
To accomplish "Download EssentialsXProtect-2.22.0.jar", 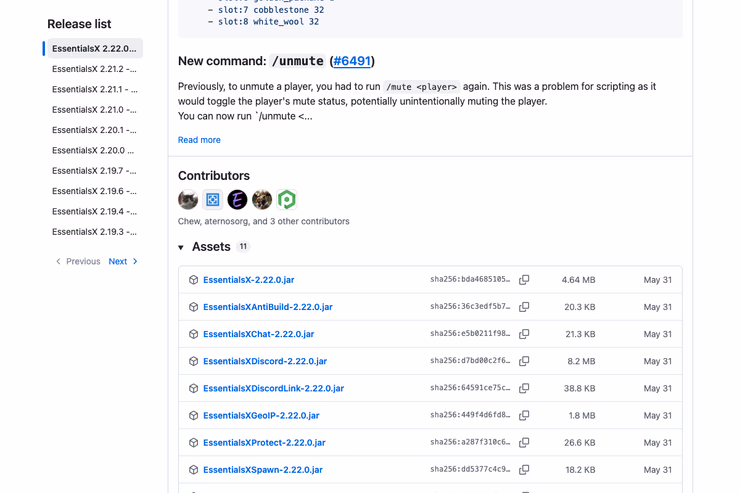I will point(264,443).
